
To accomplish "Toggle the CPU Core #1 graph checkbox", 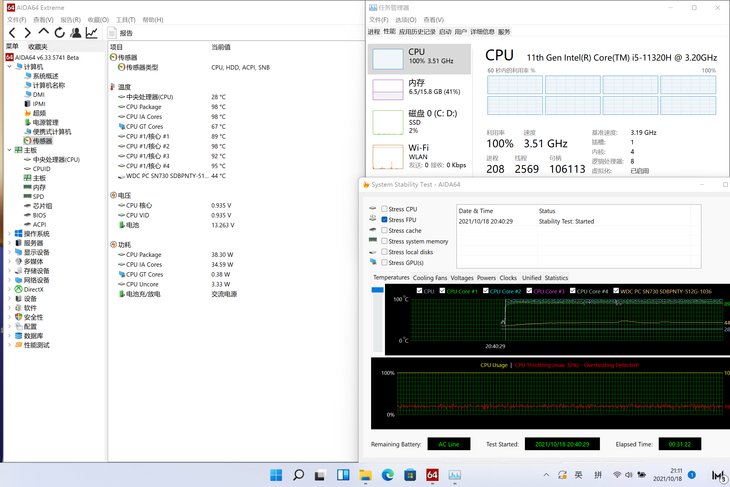I will (442, 291).
